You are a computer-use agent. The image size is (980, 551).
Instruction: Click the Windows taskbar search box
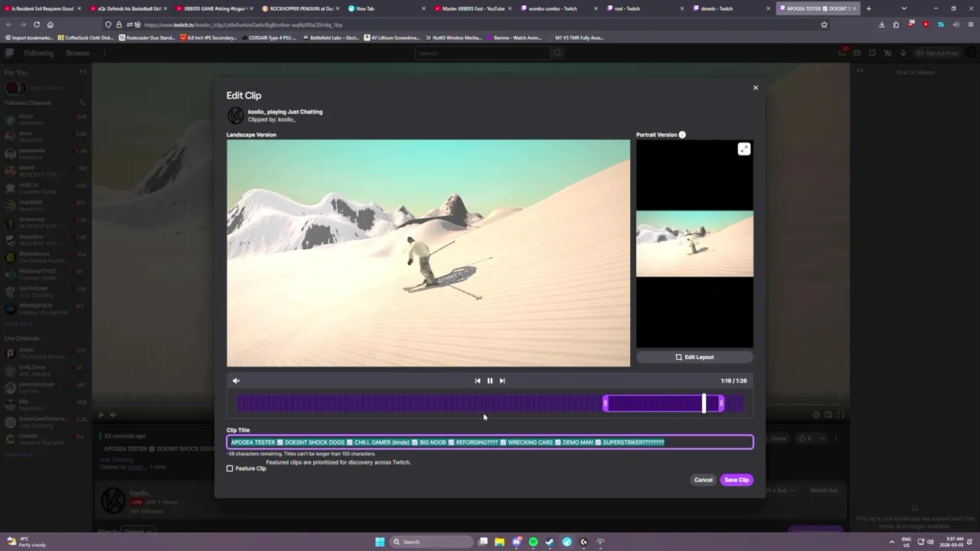click(x=431, y=542)
